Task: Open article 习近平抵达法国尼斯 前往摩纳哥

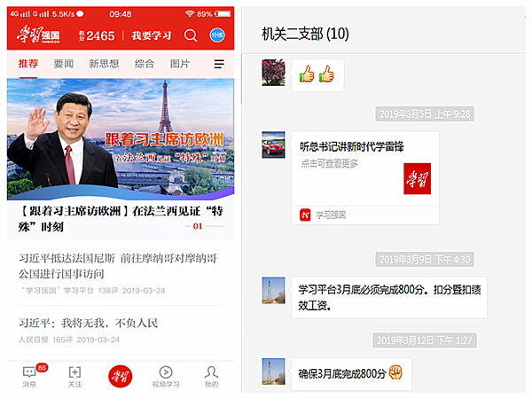Action: (118, 266)
